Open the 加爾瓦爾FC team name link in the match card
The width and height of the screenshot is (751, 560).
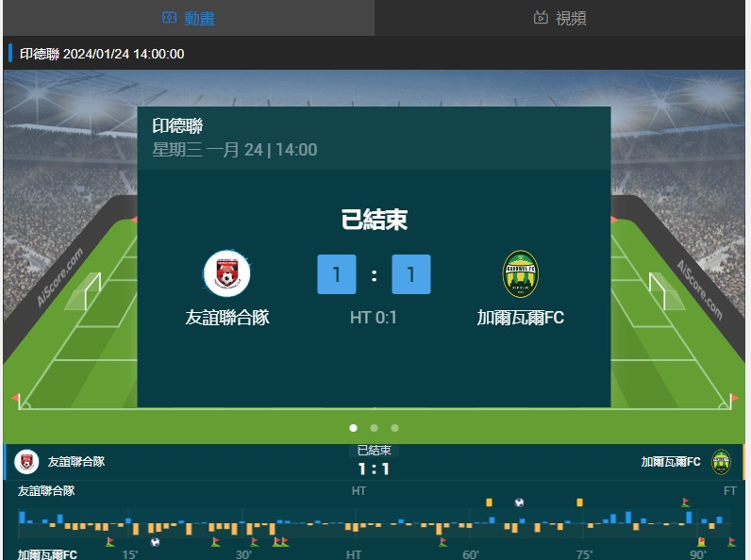click(521, 318)
